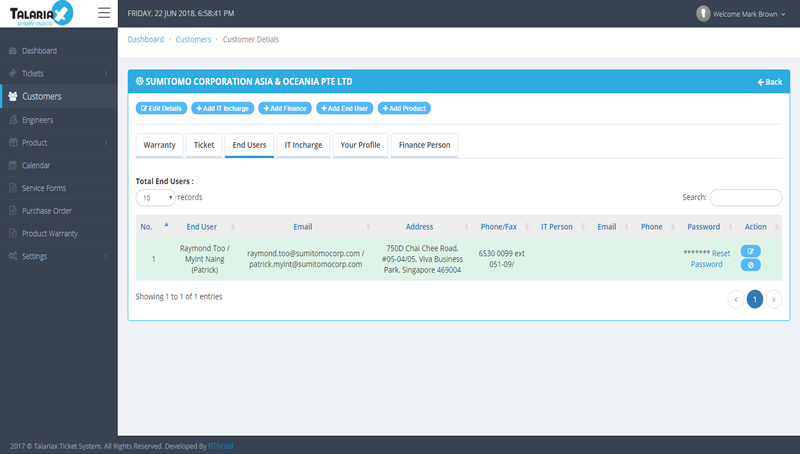Click the Tickets icon in sidebar
This screenshot has height=454, width=800.
tap(13, 73)
